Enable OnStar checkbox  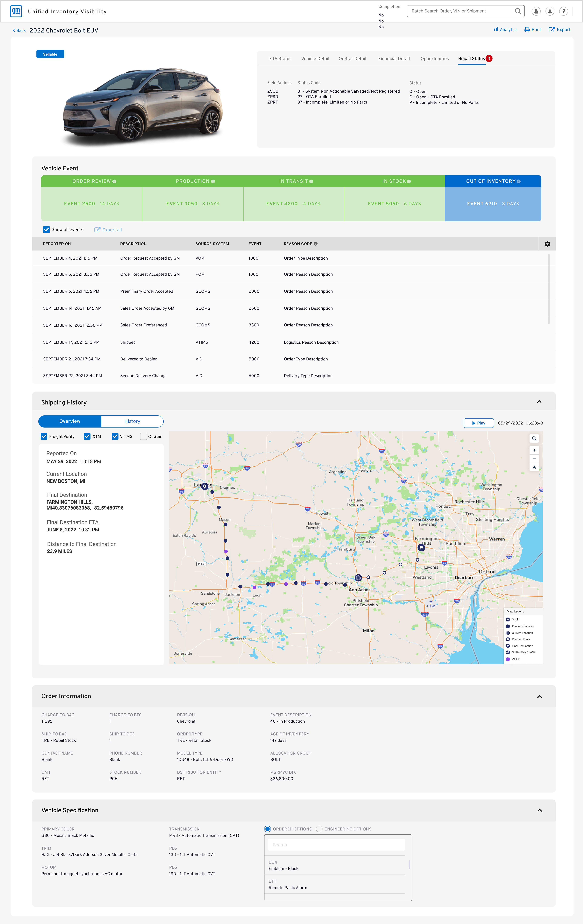[143, 436]
